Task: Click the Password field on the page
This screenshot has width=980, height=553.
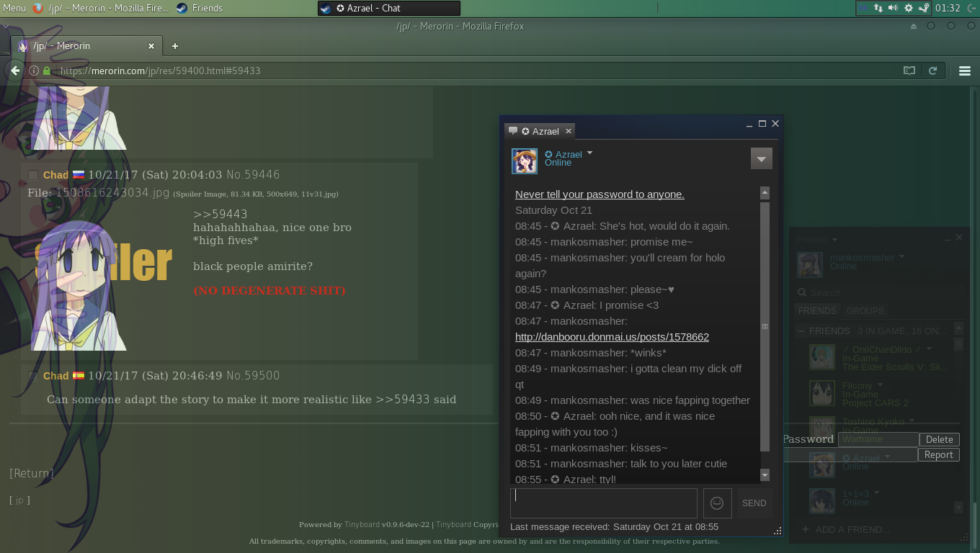Action: point(878,439)
